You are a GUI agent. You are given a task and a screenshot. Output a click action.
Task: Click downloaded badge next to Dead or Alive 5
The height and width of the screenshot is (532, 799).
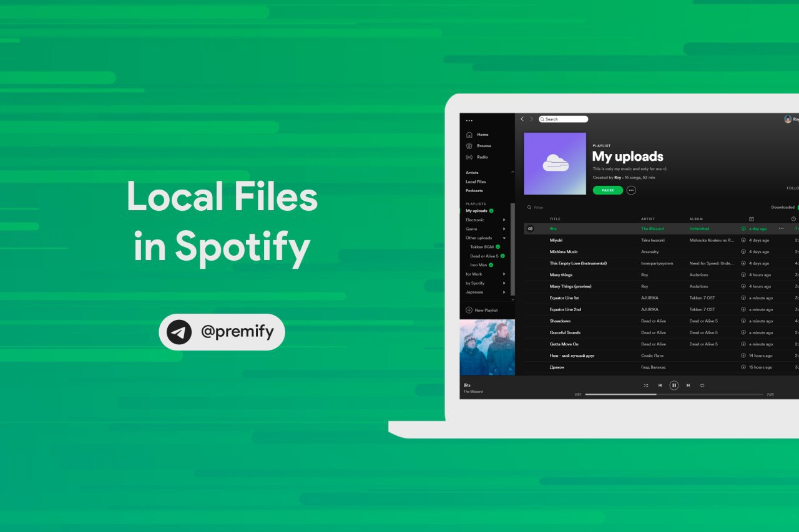coord(502,256)
